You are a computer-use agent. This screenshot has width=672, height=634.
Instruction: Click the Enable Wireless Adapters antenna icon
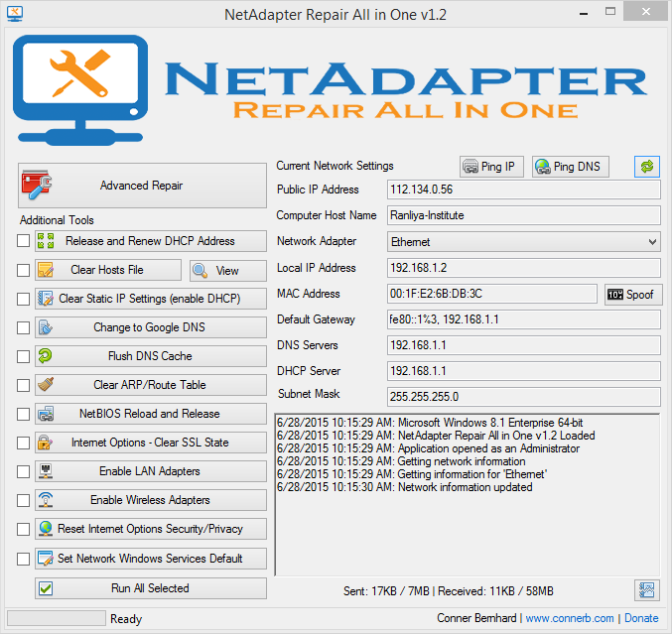click(x=46, y=500)
